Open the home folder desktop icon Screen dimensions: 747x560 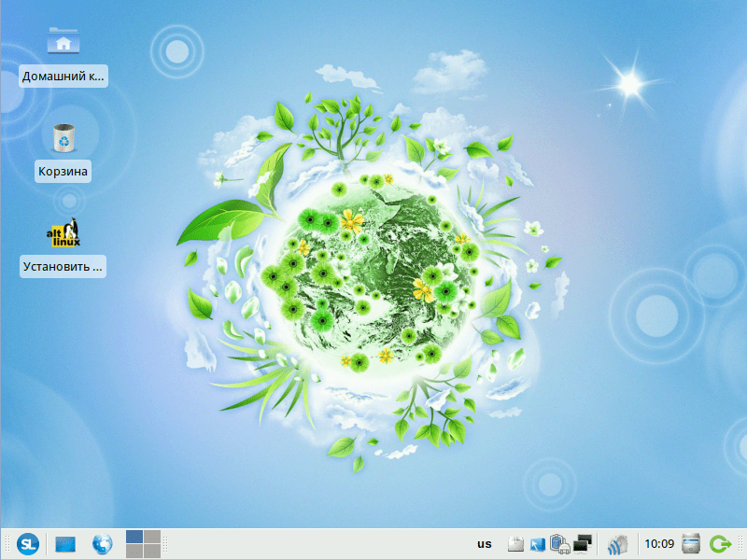63,43
